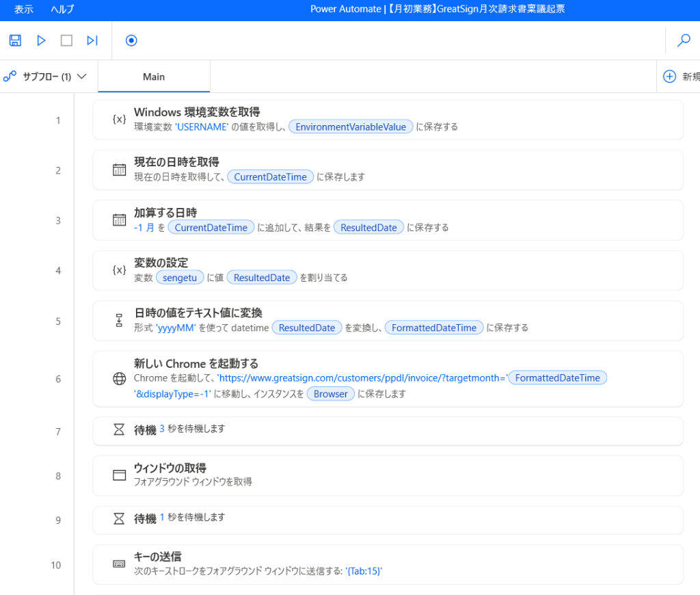The width and height of the screenshot is (700, 595).
Task: Click the Browser variable chip
Action: 331,394
